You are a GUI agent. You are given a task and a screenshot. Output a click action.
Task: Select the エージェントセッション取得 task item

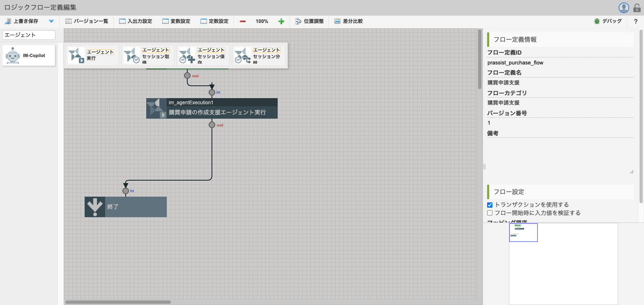(x=148, y=55)
